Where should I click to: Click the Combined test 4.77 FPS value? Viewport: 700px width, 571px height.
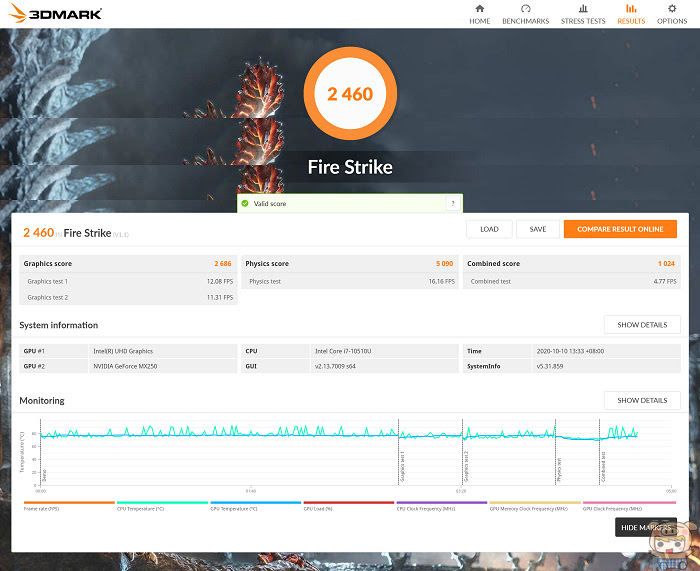pos(665,281)
